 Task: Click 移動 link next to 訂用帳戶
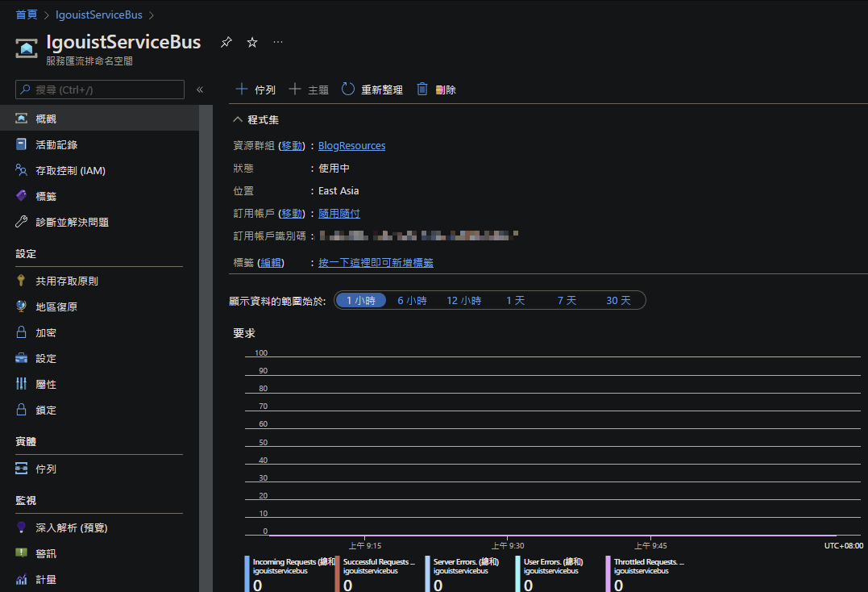(292, 213)
